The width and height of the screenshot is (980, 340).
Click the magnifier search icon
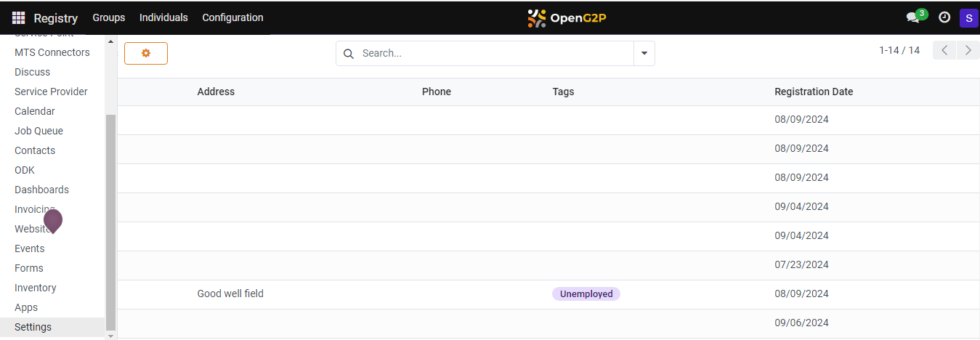(349, 54)
